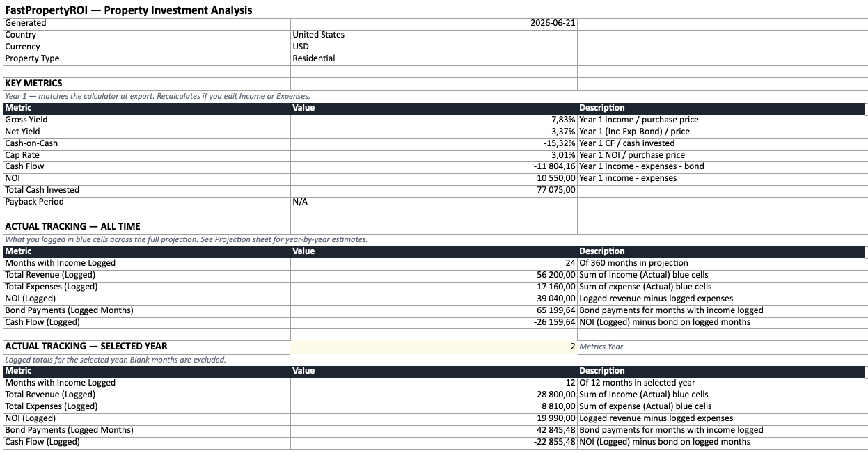Image resolution: width=868 pixels, height=453 pixels.
Task: Click the 'KEY METRICS' section heading
Action: tap(33, 83)
